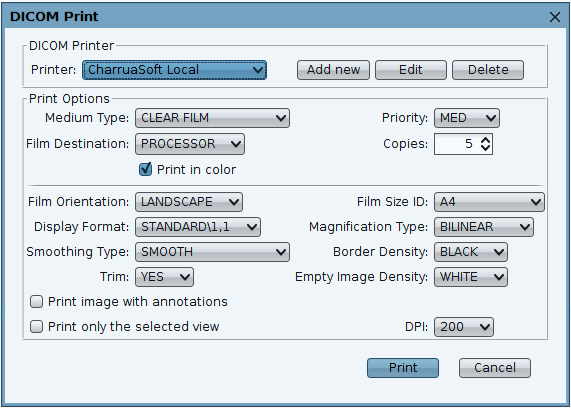Open the DPI dropdown set to 200
The image size is (571, 408).
pos(464,327)
